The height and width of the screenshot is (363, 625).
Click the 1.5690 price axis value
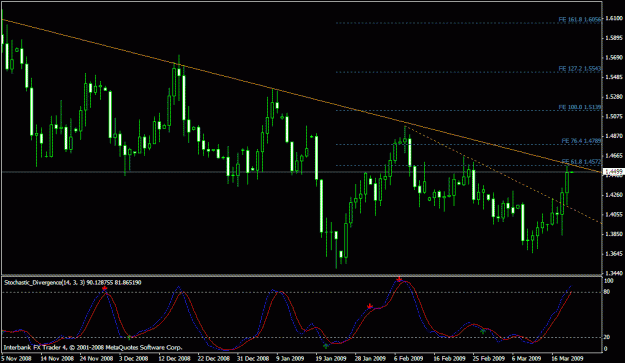coord(614,57)
